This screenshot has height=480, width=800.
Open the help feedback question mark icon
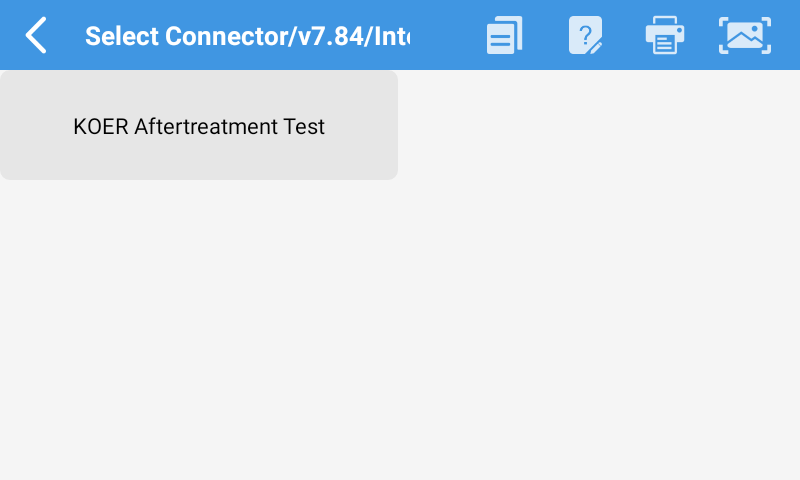(585, 35)
